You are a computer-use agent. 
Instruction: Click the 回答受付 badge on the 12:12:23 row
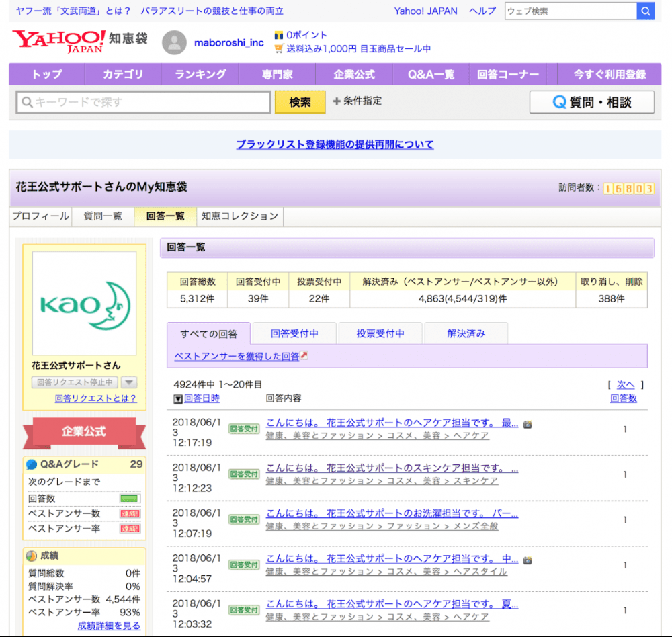pos(244,474)
